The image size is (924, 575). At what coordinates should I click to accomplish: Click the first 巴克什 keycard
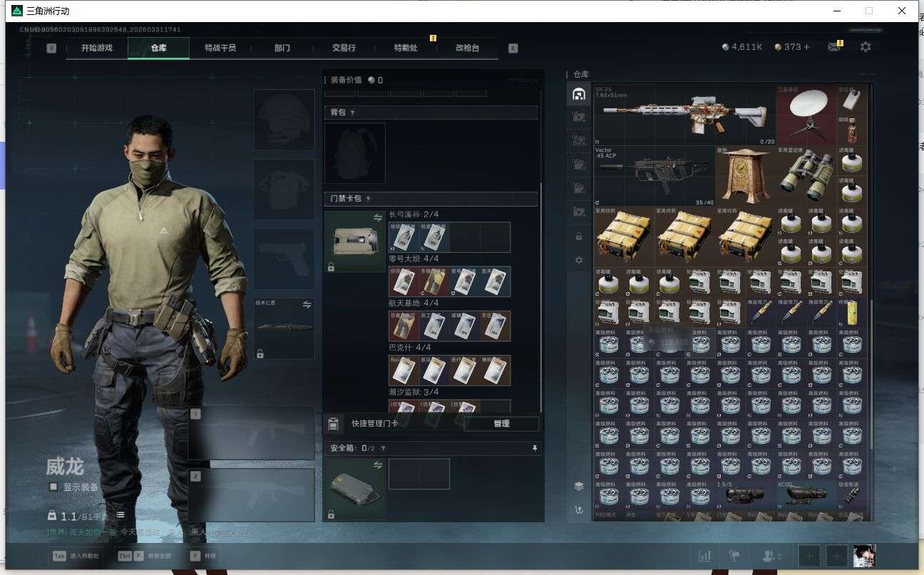pos(404,371)
